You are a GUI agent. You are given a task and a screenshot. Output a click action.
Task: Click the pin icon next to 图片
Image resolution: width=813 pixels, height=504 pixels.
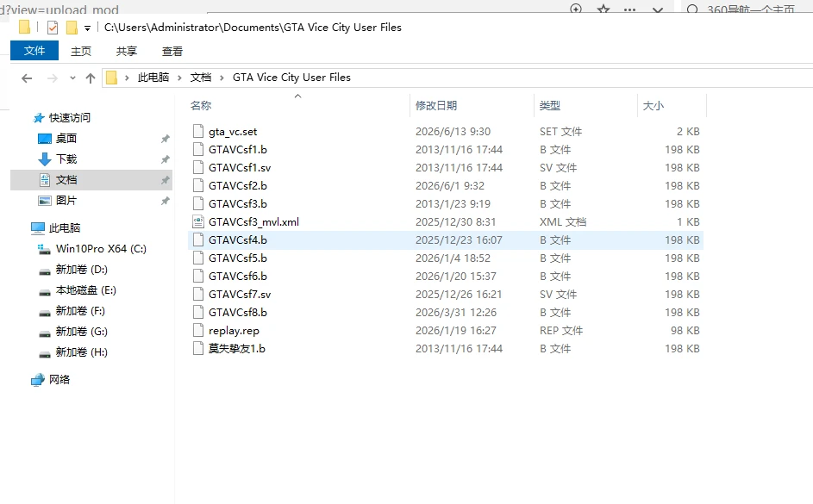coord(165,201)
